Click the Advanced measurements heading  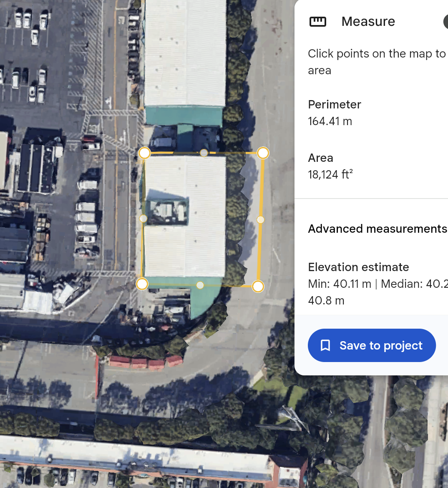point(378,229)
